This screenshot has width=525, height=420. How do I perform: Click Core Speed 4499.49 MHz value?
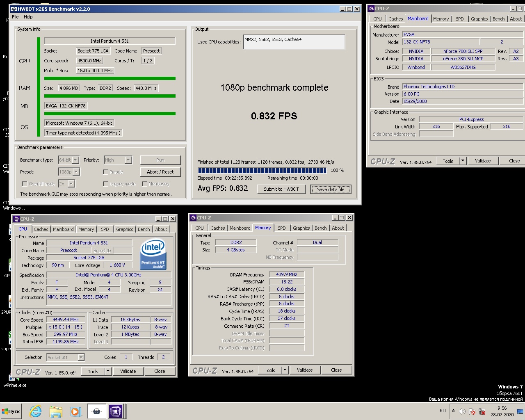point(66,320)
